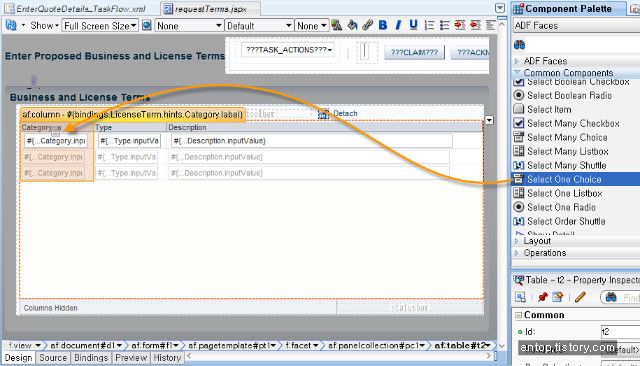Expand the Operations palette section
Image resolution: width=640 pixels, height=366 pixels.
[517, 253]
